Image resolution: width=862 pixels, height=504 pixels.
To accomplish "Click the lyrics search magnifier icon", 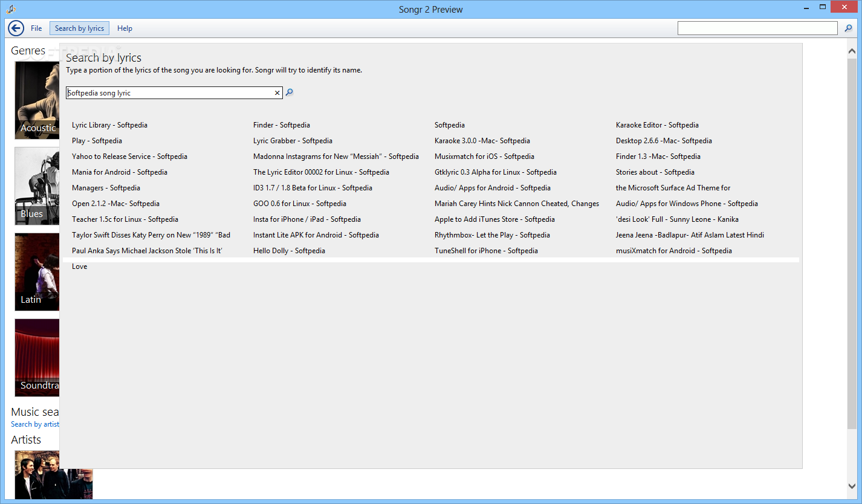I will pyautogui.click(x=290, y=92).
